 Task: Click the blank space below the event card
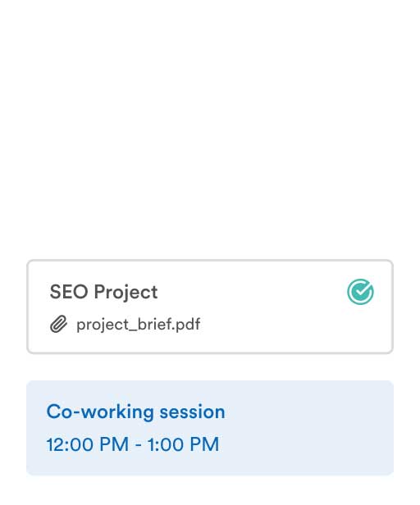210,490
